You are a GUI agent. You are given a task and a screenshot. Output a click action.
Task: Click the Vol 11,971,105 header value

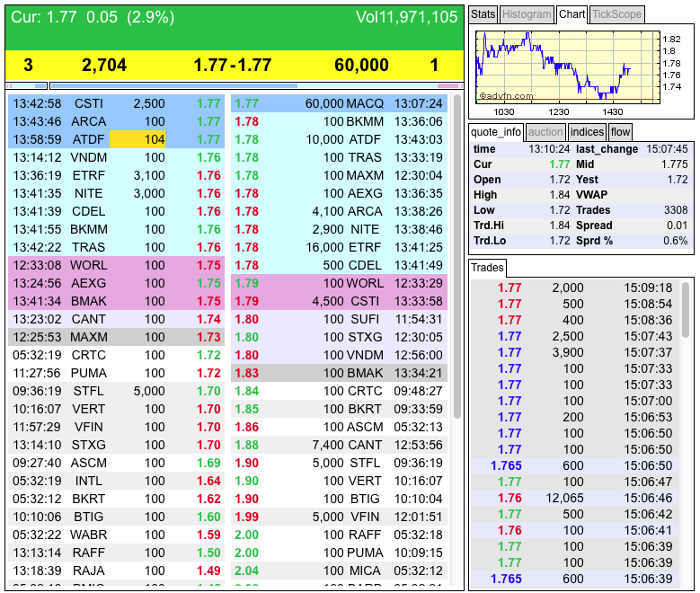[407, 17]
